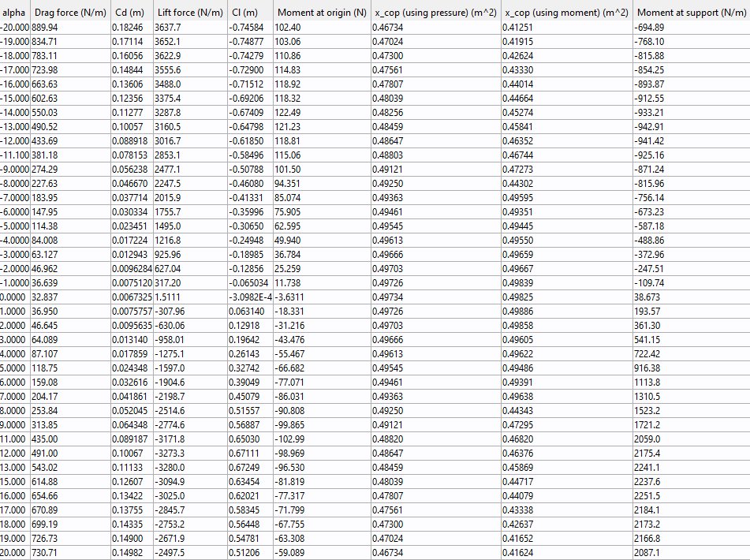
Task: Click drag force cell 889.94
Action: click(x=70, y=28)
